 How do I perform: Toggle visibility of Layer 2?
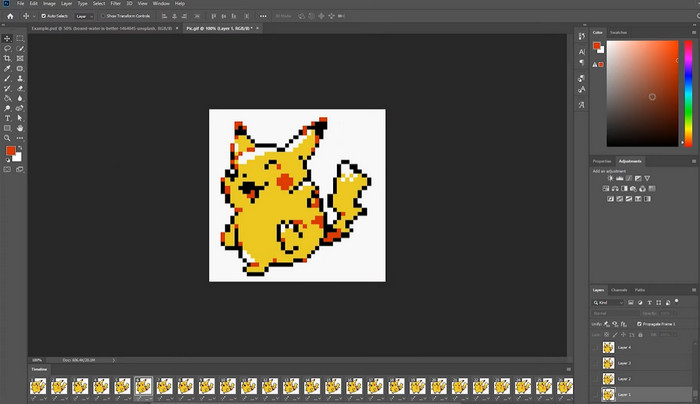[596, 379]
